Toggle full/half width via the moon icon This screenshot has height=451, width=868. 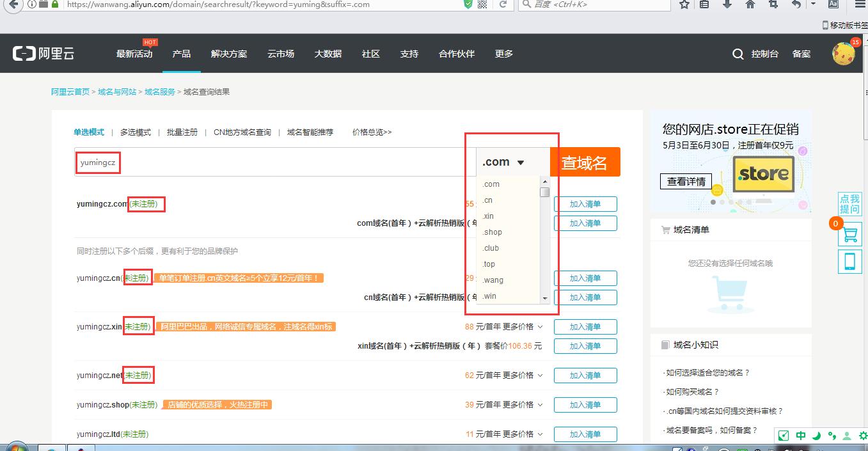pyautogui.click(x=816, y=435)
